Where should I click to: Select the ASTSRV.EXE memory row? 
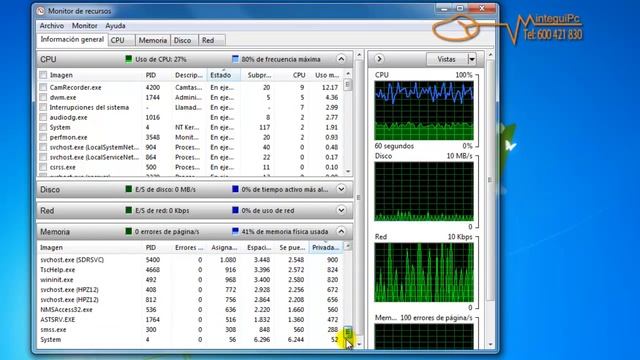tap(191, 320)
